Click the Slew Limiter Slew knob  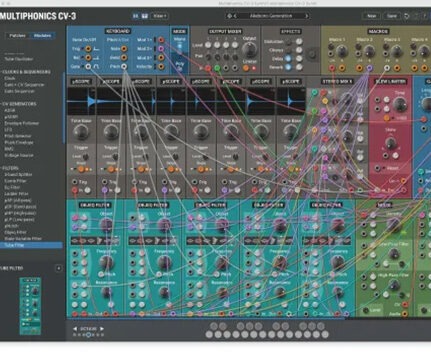tap(391, 144)
